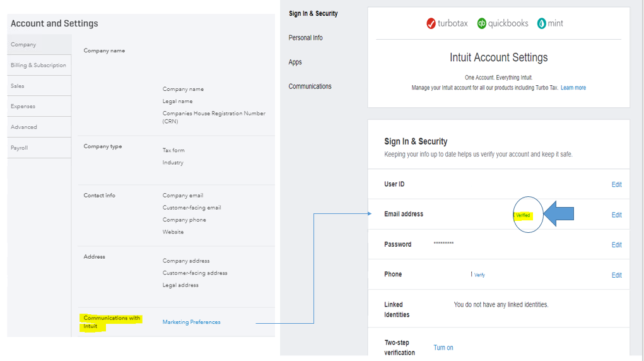This screenshot has height=361, width=644.
Task: Switch to Billing & Subscription tab
Action: (38, 66)
